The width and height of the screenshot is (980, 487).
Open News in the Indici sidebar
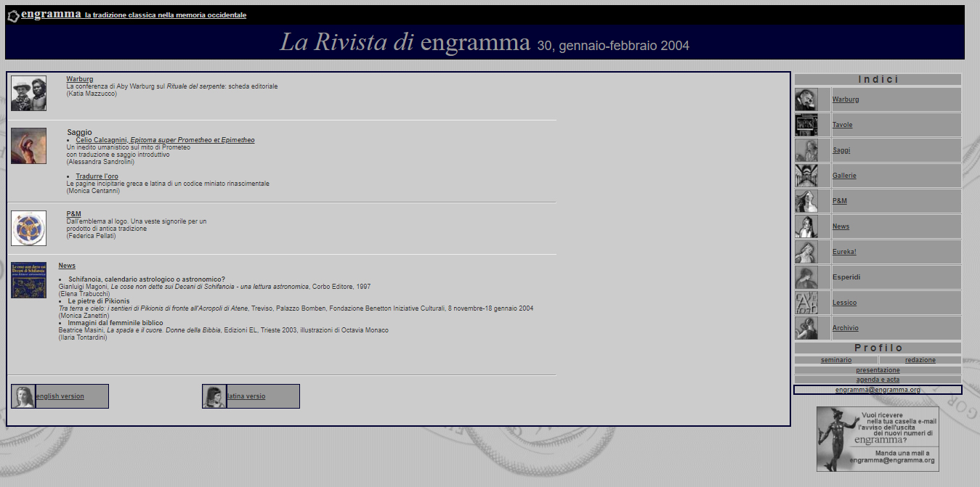coord(841,226)
